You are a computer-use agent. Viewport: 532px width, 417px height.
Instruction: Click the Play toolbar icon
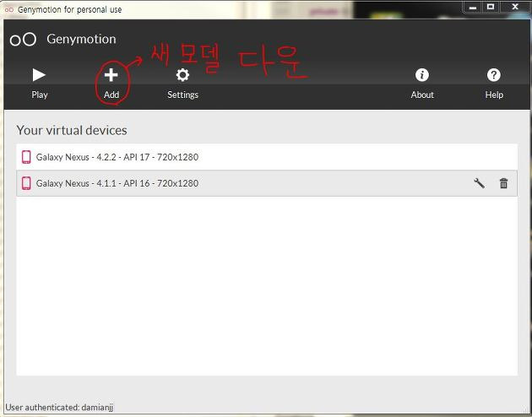pyautogui.click(x=39, y=75)
